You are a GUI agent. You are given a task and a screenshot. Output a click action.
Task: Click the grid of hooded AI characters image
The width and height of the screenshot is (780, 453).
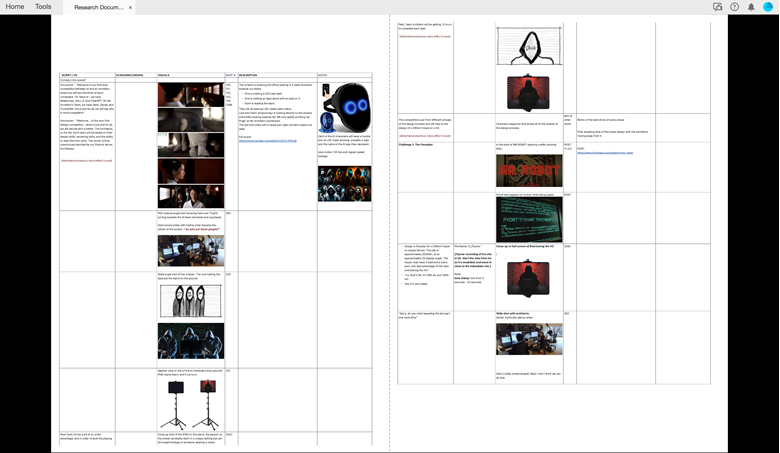click(x=344, y=182)
